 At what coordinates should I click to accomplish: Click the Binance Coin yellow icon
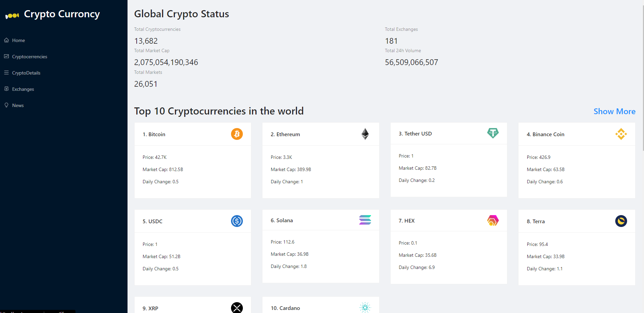coord(621,134)
